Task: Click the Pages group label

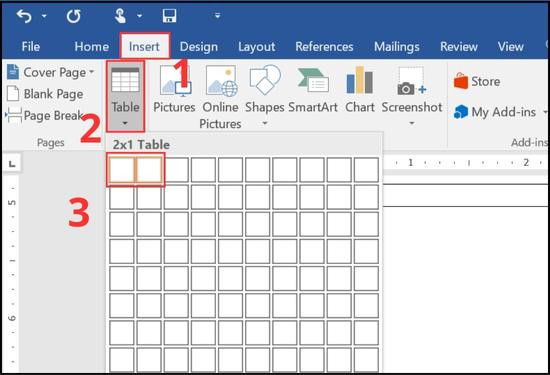Action: click(51, 143)
